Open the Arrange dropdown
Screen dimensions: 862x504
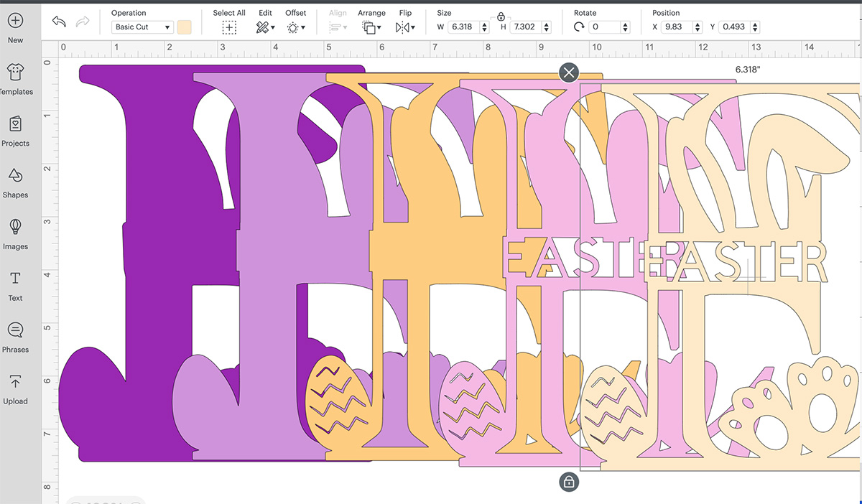(x=371, y=27)
